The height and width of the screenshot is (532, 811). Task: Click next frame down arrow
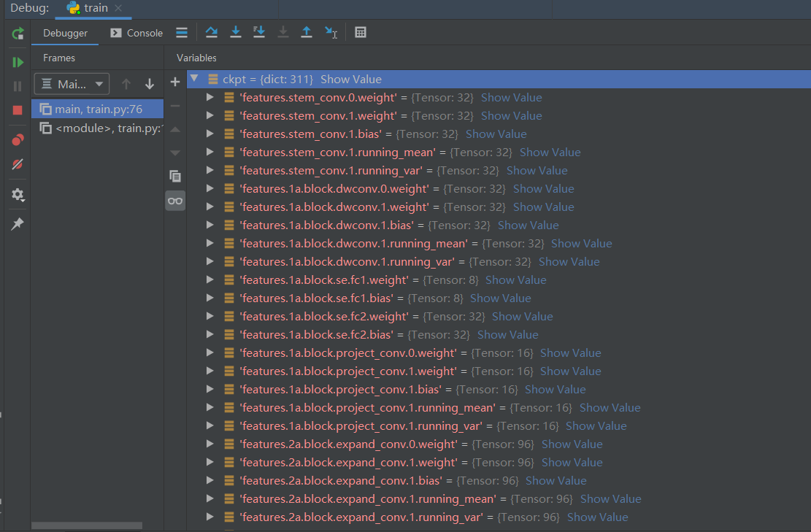pyautogui.click(x=150, y=84)
